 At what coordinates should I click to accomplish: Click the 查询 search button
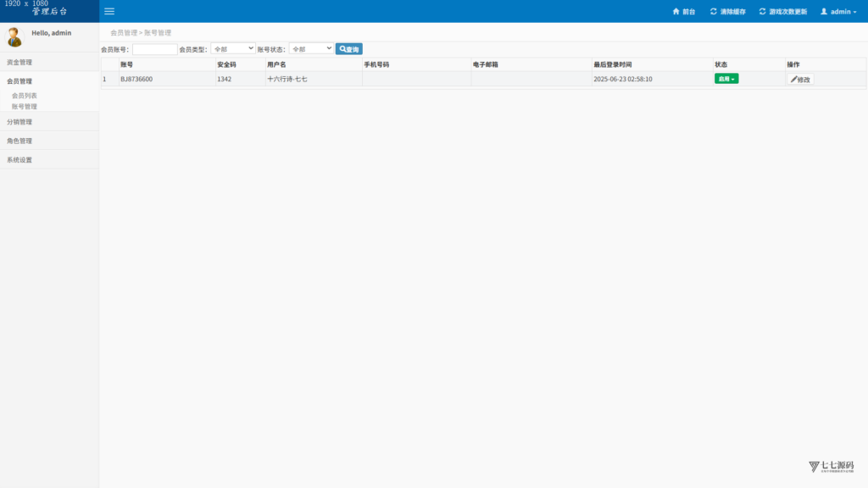348,49
